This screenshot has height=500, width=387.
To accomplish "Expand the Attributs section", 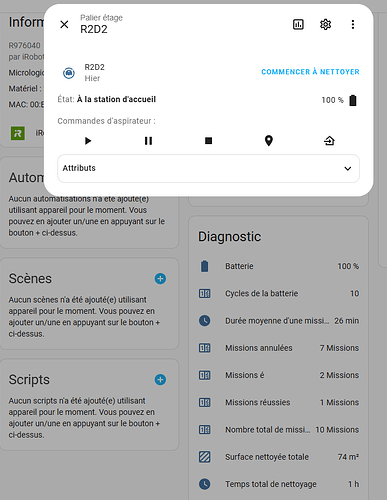I will (x=209, y=168).
